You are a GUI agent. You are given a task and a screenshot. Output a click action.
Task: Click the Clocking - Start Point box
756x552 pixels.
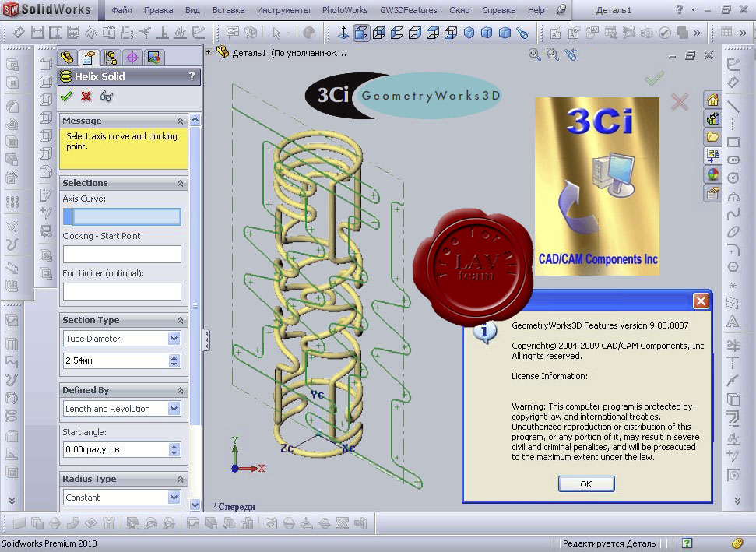(122, 254)
